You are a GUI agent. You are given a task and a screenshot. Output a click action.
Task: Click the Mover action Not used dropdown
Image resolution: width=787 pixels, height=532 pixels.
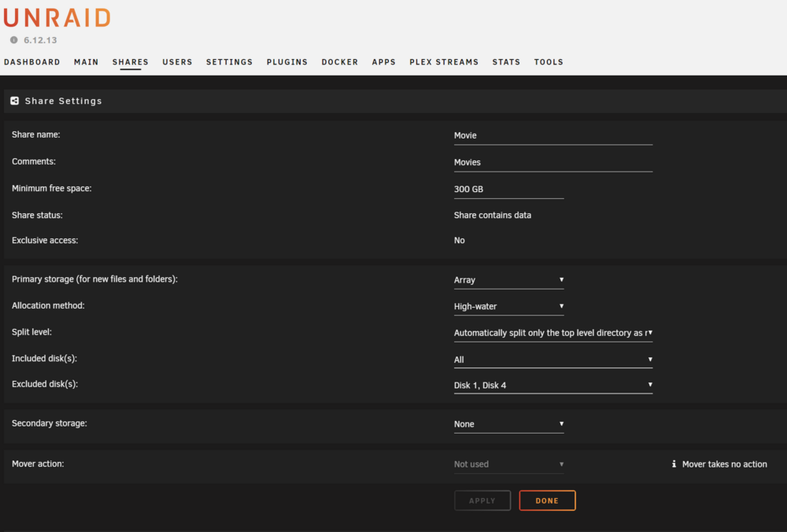[509, 465]
